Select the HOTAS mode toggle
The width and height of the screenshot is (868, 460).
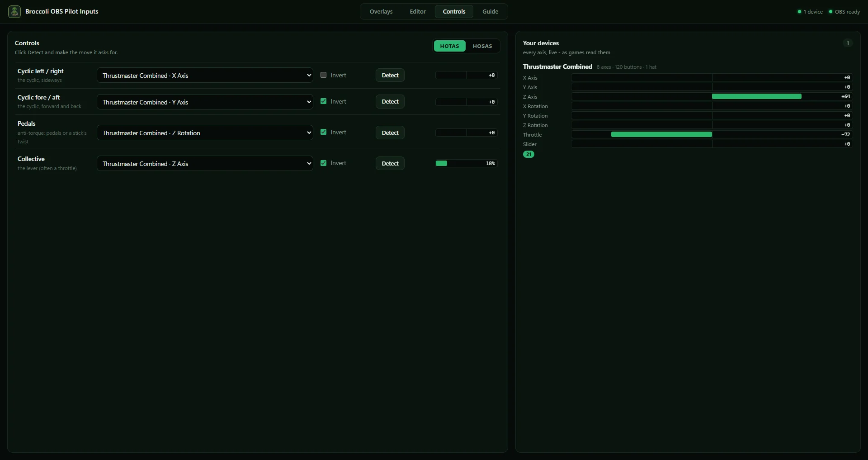click(449, 46)
